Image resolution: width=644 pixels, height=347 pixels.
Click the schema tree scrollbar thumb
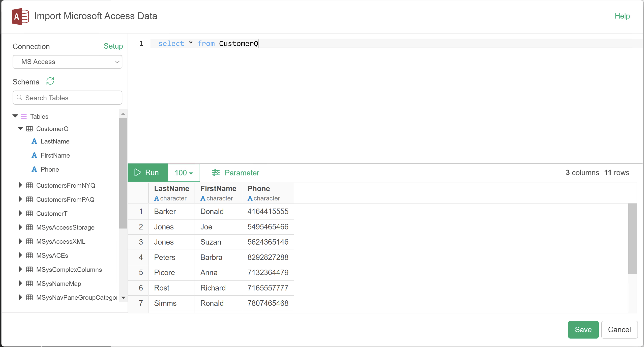pos(123,173)
